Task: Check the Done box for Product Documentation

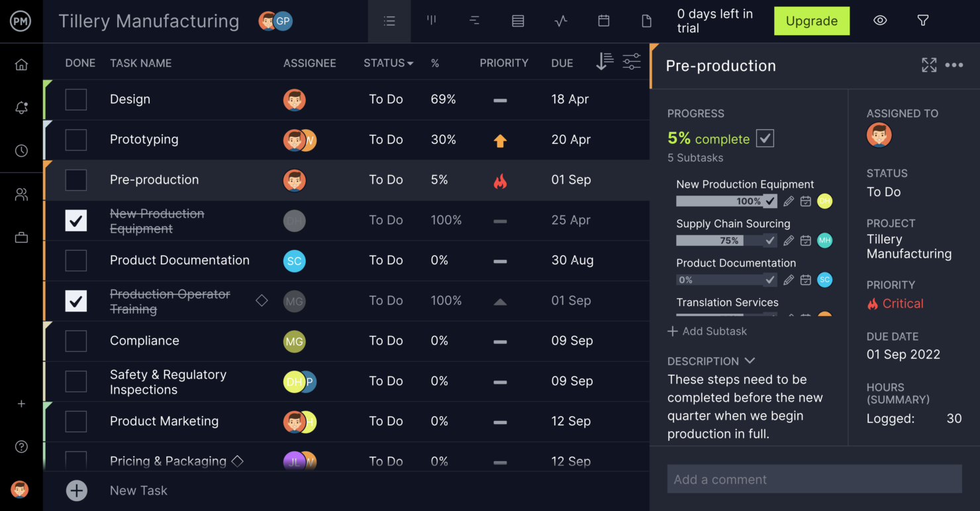Action: 76,260
